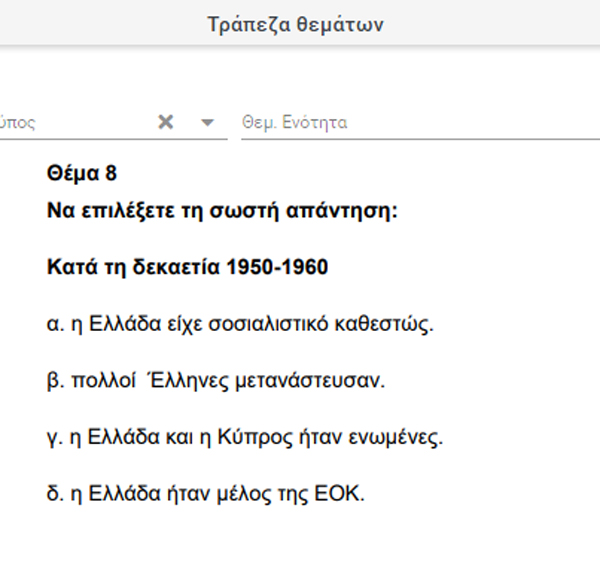Select answer β. πολλοί Έλληνες μετανάστευσαν
600x578 pixels.
point(215,381)
